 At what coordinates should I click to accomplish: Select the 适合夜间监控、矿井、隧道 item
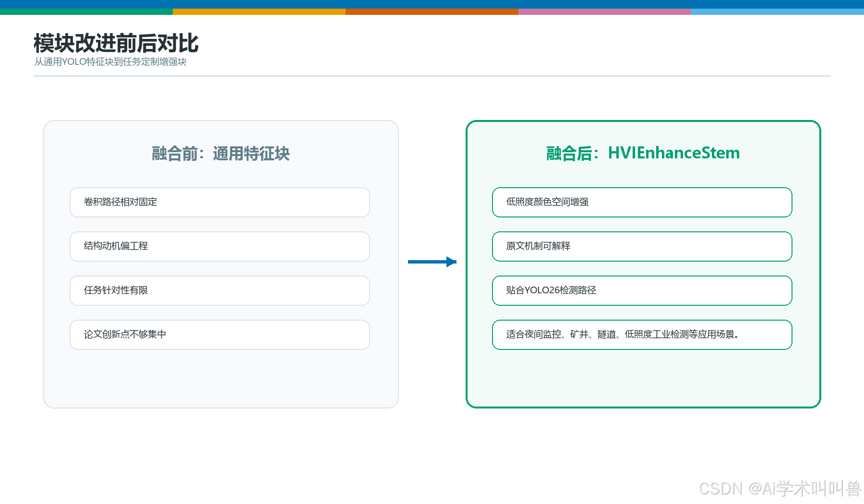(642, 335)
